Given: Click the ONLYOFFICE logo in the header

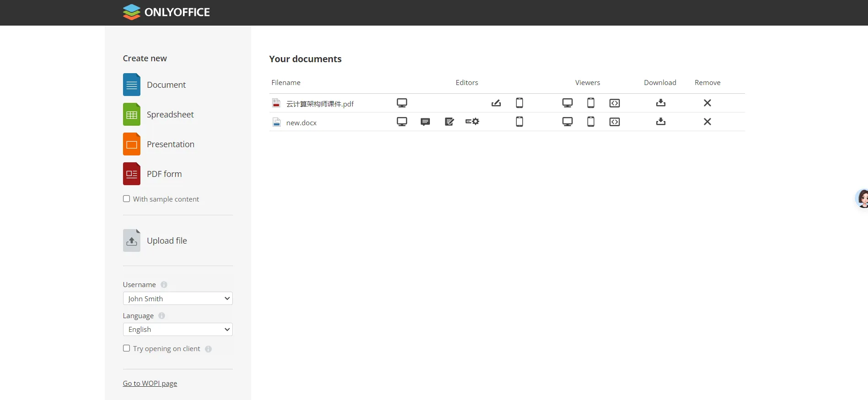Looking at the screenshot, I should click(x=166, y=12).
